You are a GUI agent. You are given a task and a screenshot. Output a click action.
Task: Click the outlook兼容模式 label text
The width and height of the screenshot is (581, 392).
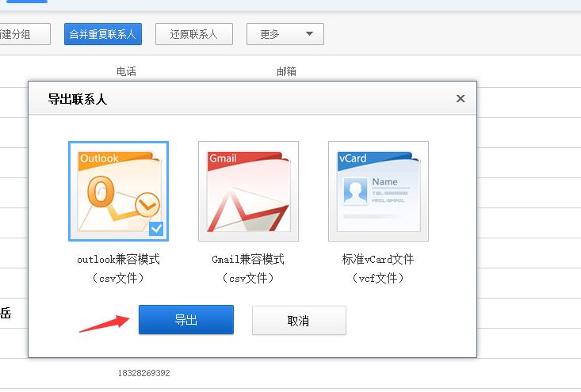tap(118, 259)
